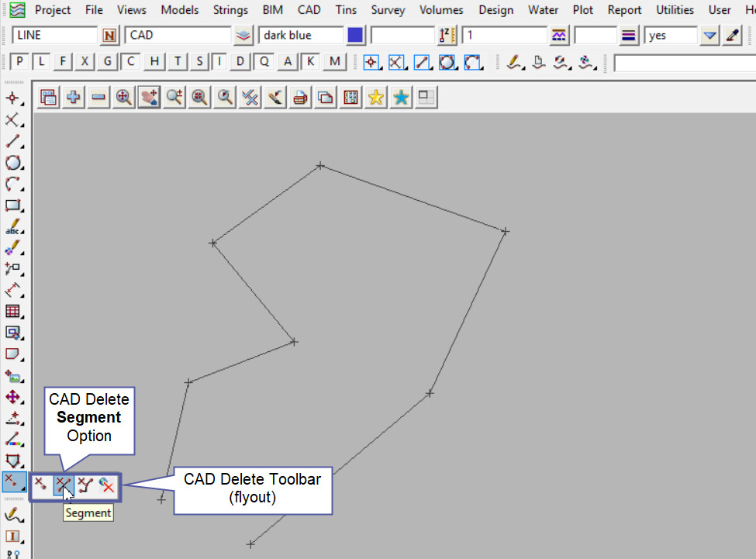Viewport: 756px width, 559px height.
Task: Open the Survey menu
Action: pyautogui.click(x=388, y=9)
